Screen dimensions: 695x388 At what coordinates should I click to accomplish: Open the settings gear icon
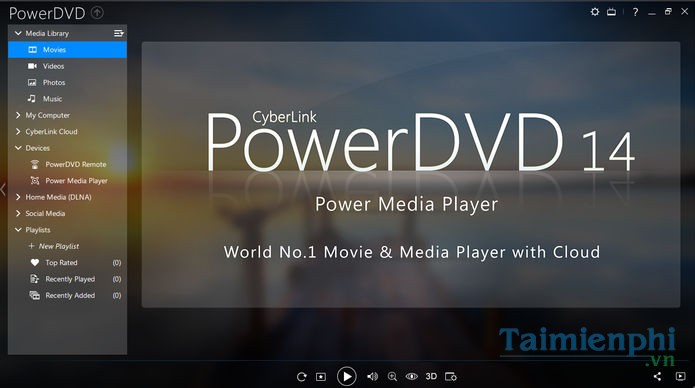(595, 12)
